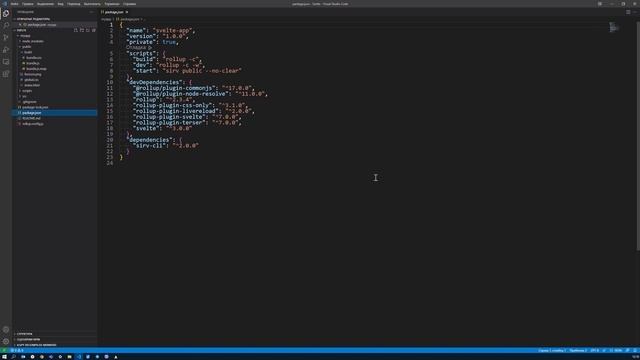640x360 pixels.
Task: Open the Explorer view in activity bar
Action: point(6,13)
